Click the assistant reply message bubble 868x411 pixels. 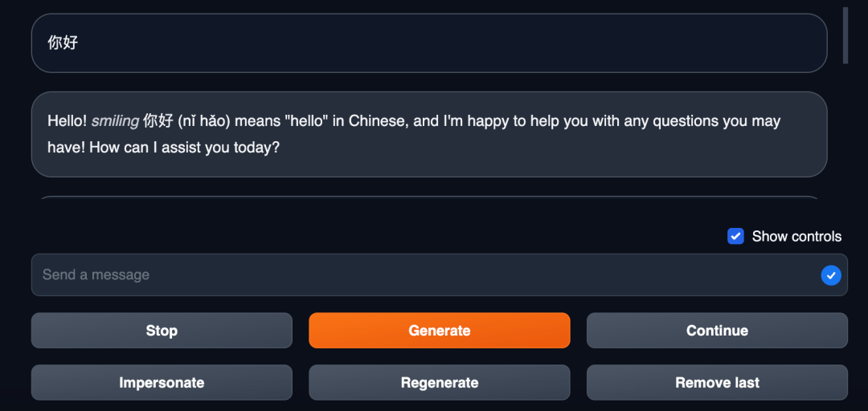pyautogui.click(x=429, y=134)
